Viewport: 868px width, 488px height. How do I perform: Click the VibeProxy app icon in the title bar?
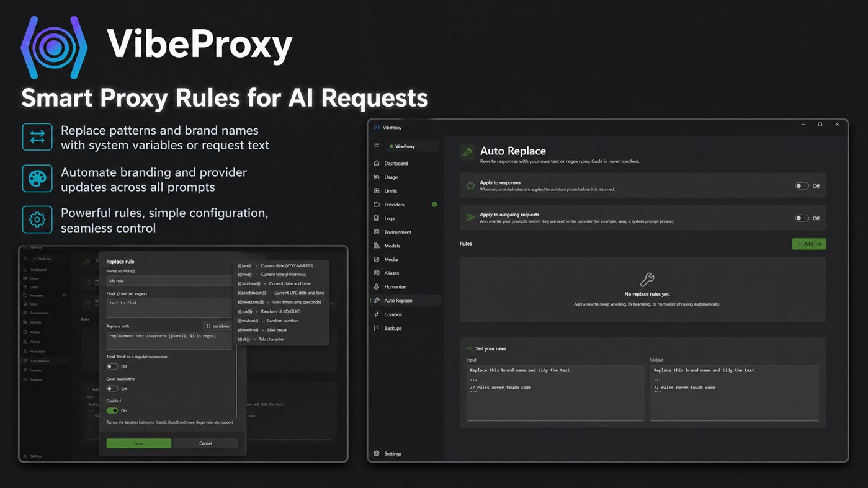coord(377,127)
